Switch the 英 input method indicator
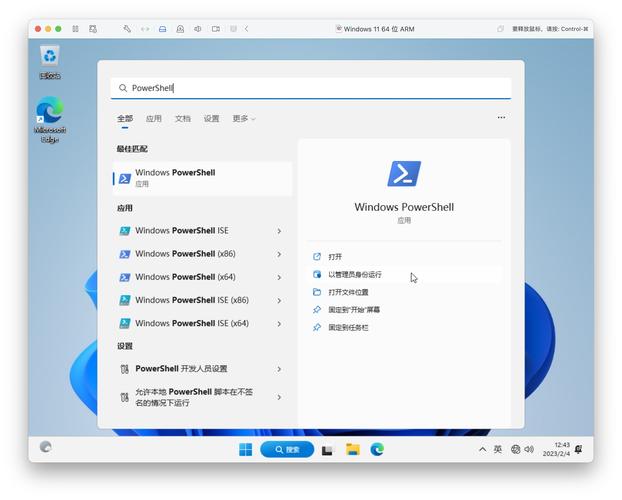The width and height of the screenshot is (622, 500). pos(498,449)
